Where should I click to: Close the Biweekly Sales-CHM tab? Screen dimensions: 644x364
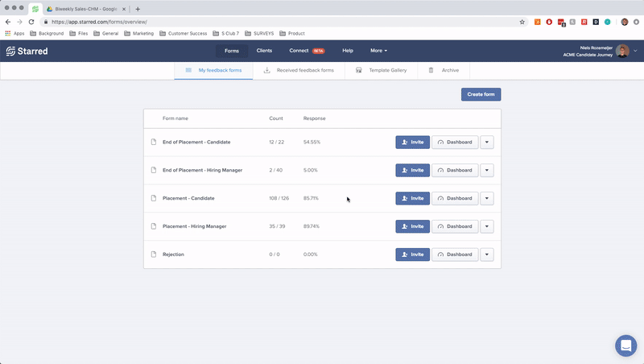(x=124, y=9)
